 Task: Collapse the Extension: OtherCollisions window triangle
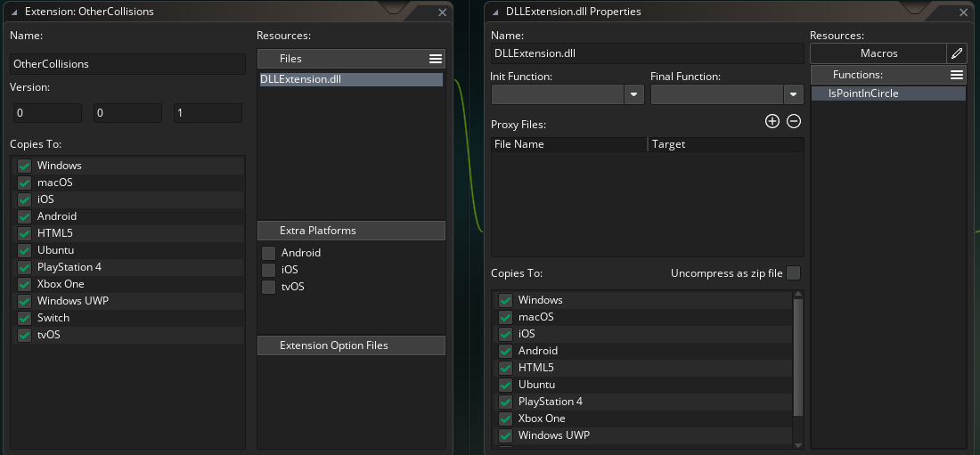coord(13,12)
